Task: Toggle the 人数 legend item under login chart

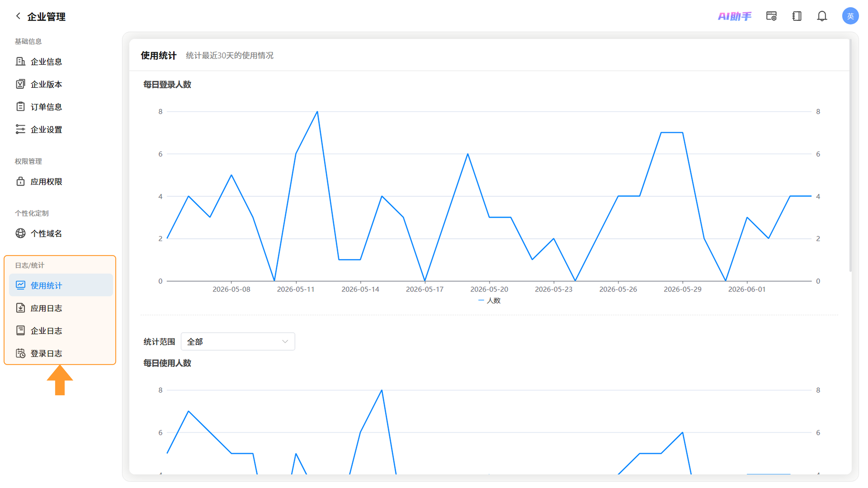Action: [x=489, y=300]
